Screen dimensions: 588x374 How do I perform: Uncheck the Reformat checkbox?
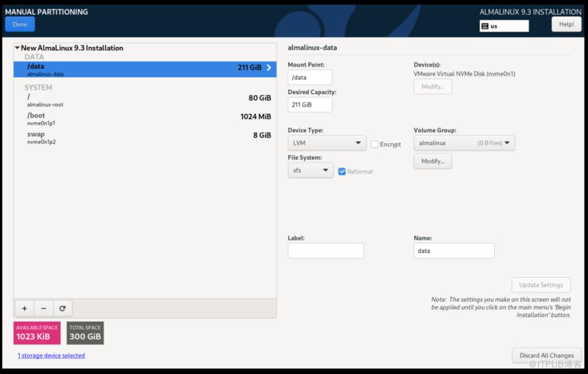pos(342,171)
